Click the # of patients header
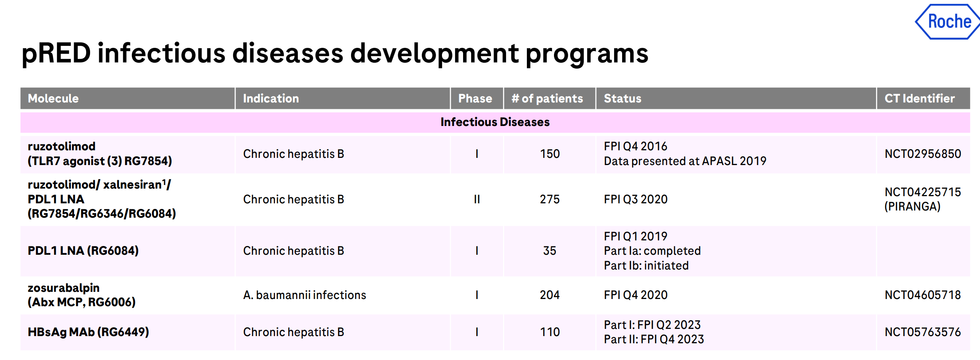Image resolution: width=980 pixels, height=360 pixels. tap(547, 98)
